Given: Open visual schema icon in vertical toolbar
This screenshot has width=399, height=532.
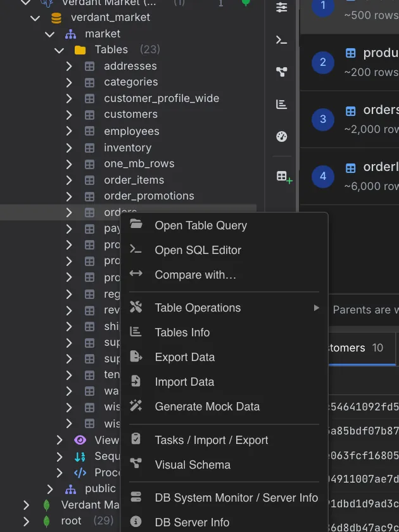Looking at the screenshot, I should point(282,72).
